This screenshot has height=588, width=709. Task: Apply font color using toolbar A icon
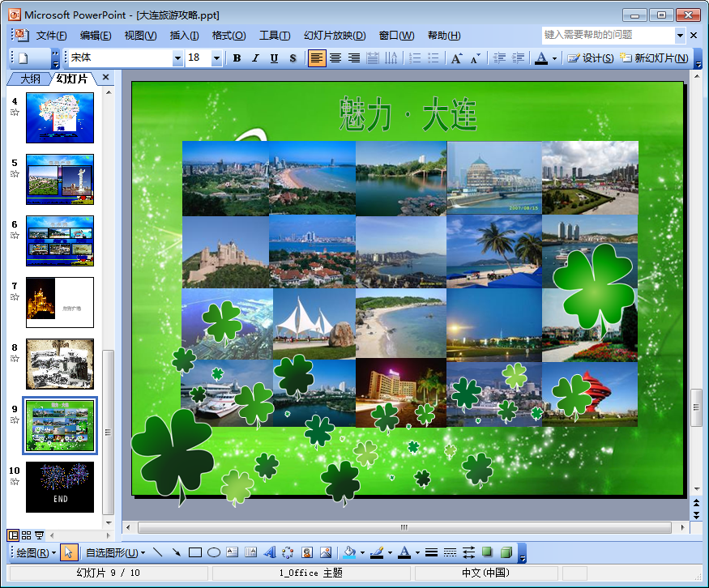[541, 58]
